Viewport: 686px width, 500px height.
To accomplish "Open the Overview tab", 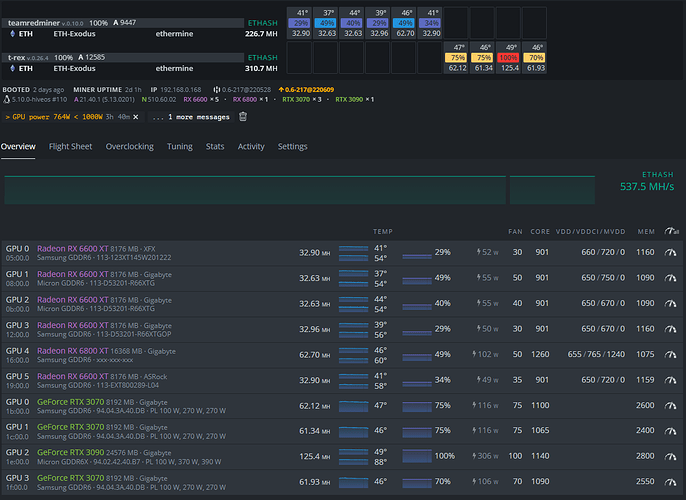I will click(x=18, y=147).
